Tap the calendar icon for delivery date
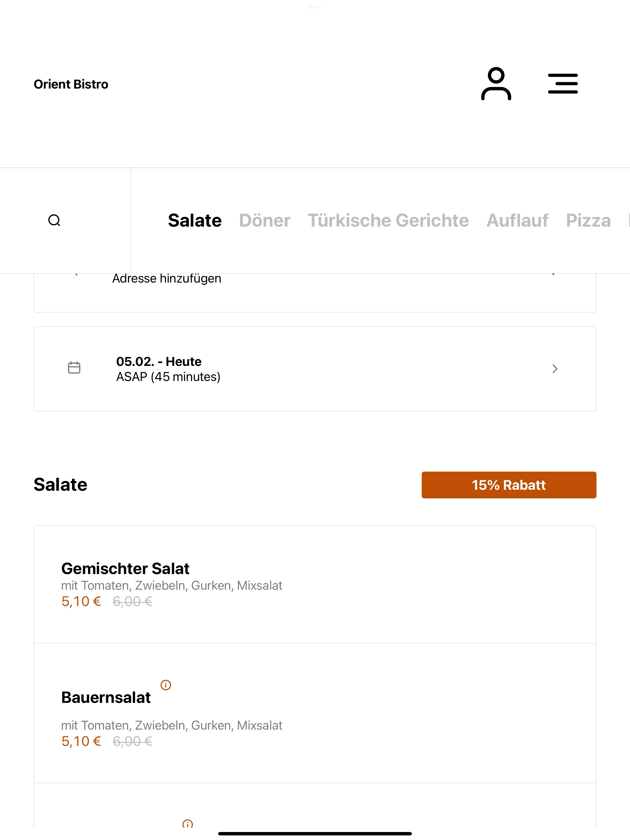Screen dimensions: 630x840 [x=74, y=368]
